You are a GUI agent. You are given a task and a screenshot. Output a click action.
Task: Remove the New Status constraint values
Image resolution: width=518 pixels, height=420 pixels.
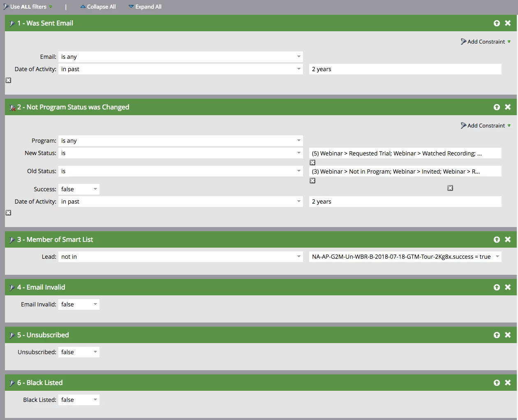(x=312, y=162)
